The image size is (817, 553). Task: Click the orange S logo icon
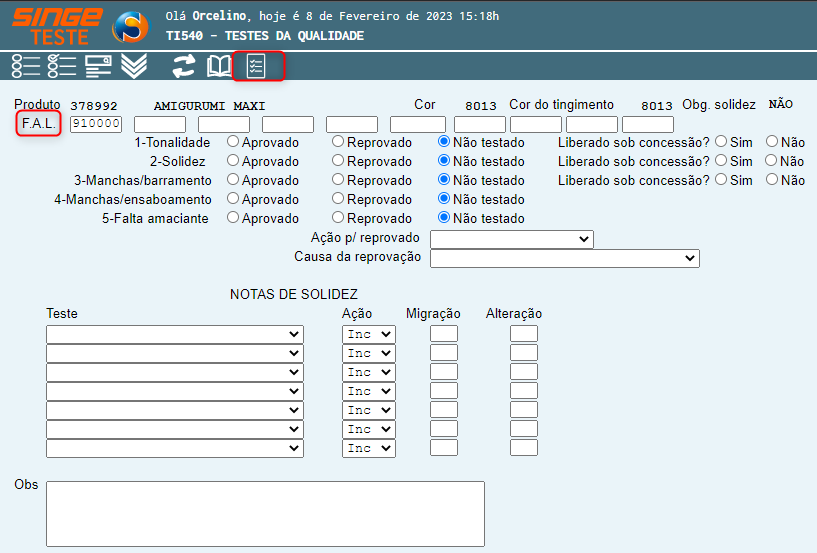pos(130,26)
